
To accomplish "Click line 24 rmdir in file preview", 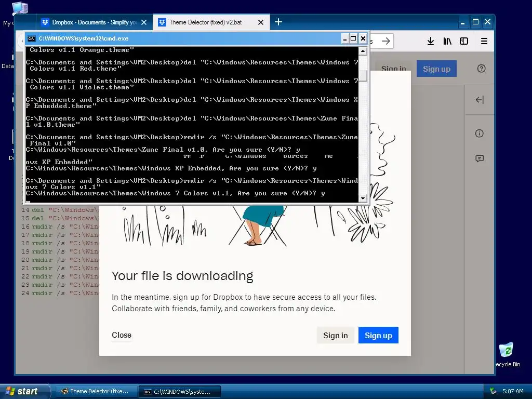I will tap(60, 293).
